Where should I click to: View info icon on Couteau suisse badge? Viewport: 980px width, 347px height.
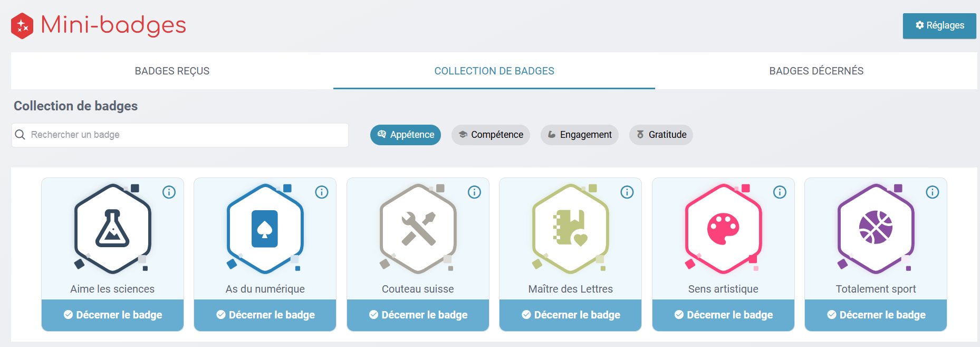(474, 192)
